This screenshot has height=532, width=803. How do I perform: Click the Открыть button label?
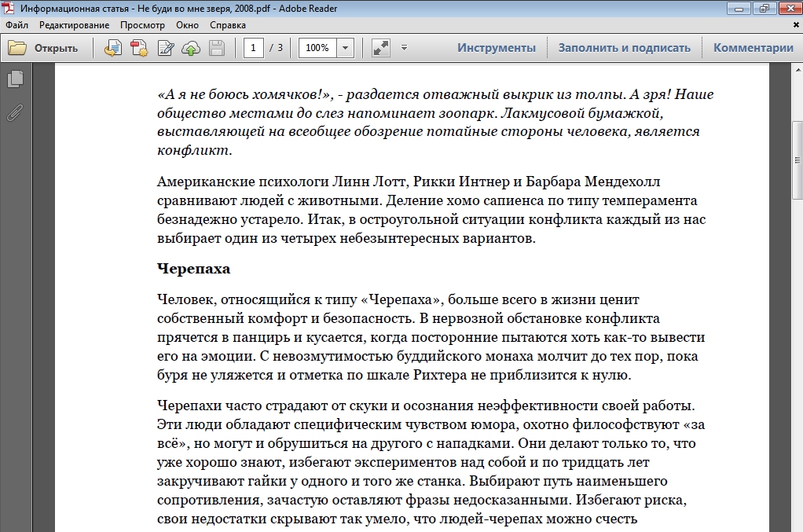point(56,48)
